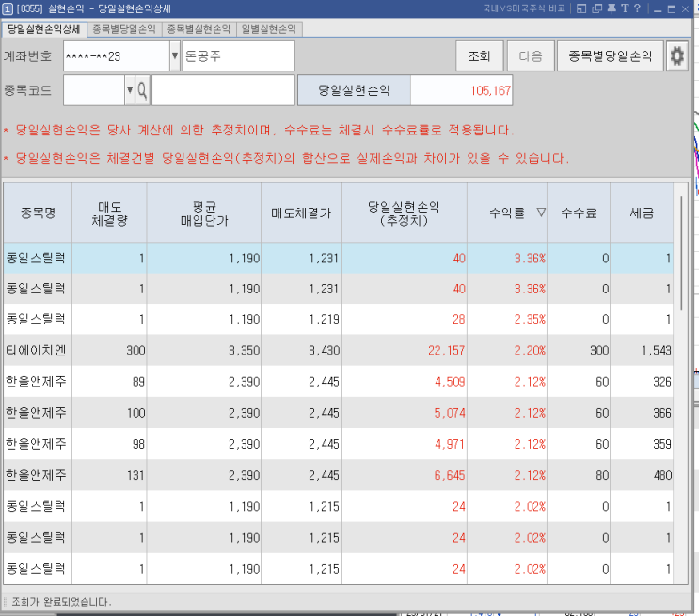
Task: Click the 수수료 column header
Action: (x=579, y=213)
